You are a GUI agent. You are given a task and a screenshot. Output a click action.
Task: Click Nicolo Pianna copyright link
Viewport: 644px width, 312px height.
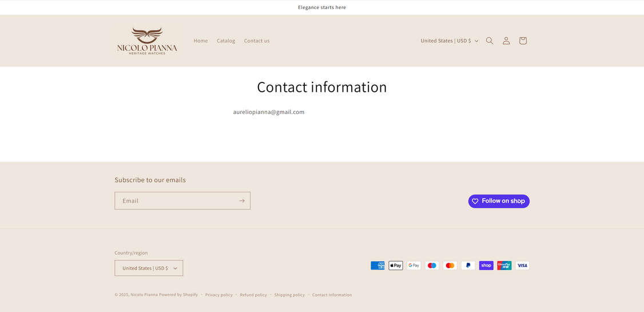[x=144, y=295]
